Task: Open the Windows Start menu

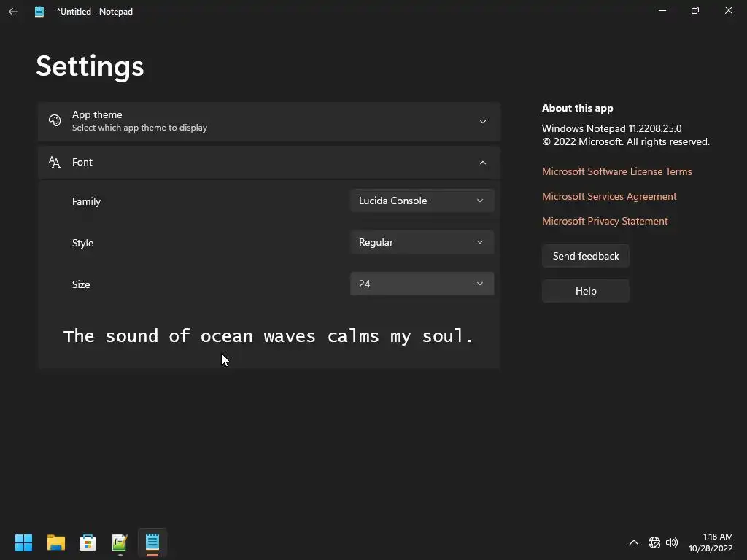Action: pyautogui.click(x=23, y=542)
